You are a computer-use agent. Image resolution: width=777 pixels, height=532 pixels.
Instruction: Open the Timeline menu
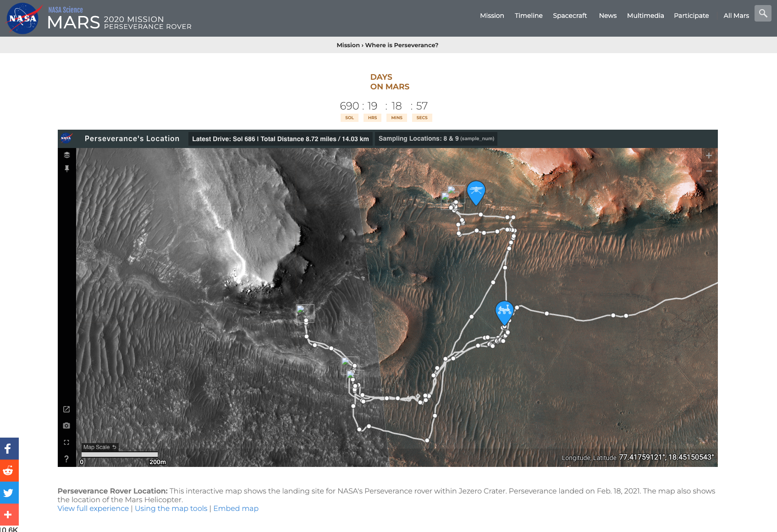click(529, 16)
